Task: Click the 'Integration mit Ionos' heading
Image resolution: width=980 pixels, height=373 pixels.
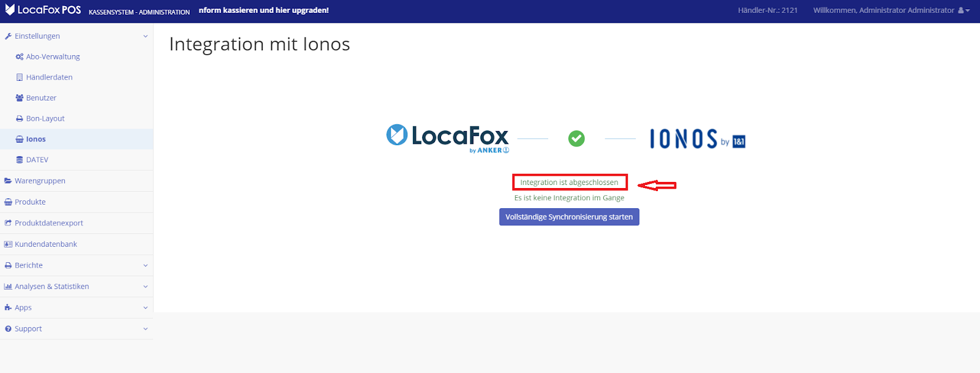Action: [260, 44]
